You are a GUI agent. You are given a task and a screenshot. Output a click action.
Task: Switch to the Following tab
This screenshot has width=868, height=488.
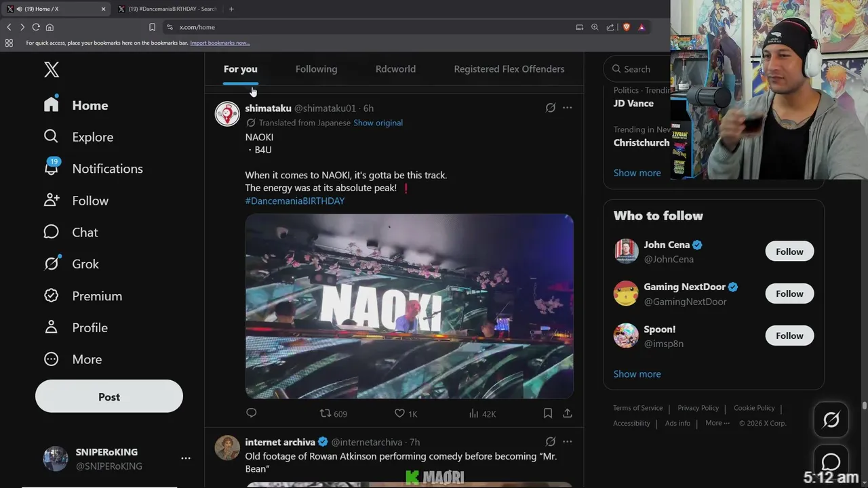pyautogui.click(x=316, y=69)
